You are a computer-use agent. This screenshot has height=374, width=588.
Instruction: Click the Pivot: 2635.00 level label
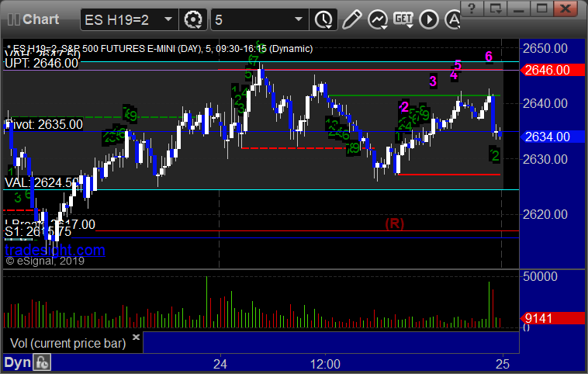pyautogui.click(x=43, y=125)
